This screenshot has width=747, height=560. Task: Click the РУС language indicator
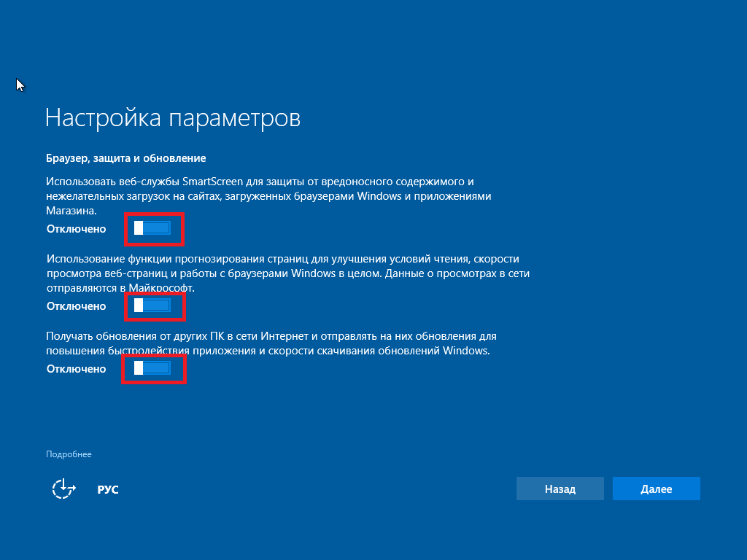(x=108, y=489)
